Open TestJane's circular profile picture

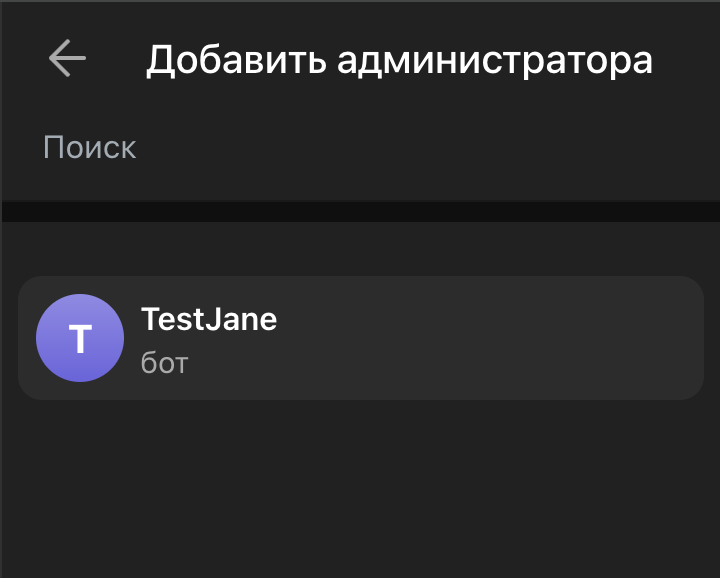click(x=80, y=338)
